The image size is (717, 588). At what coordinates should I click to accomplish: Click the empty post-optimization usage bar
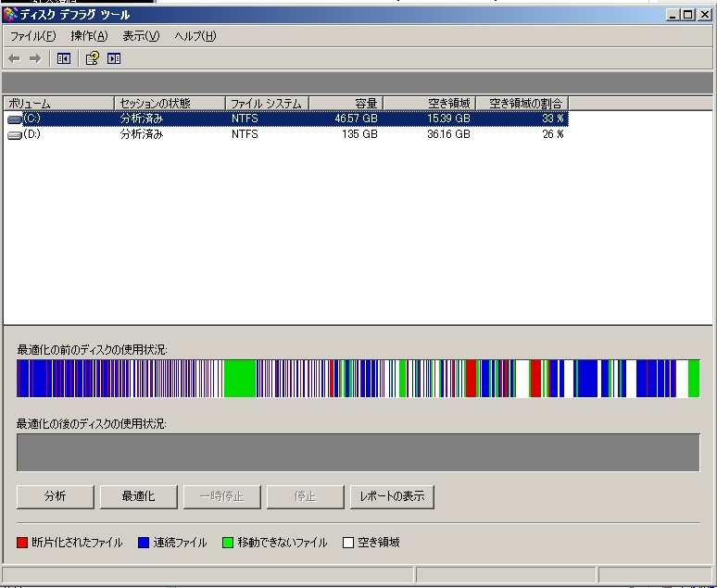pos(358,453)
